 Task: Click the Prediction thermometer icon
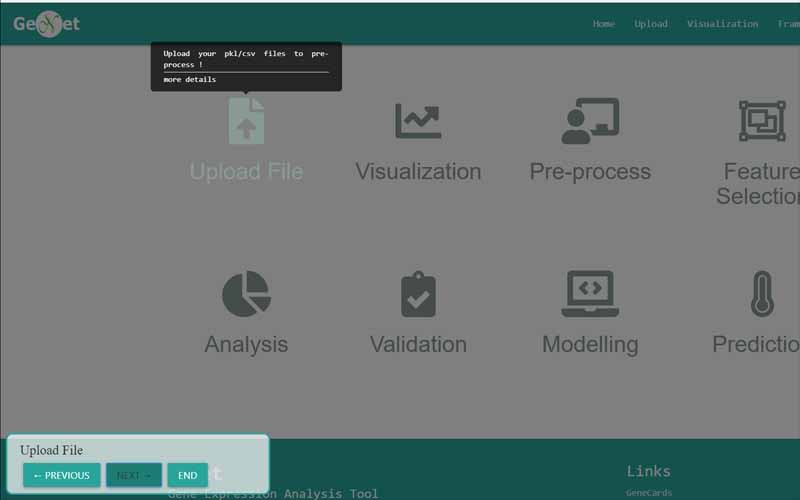pyautogui.click(x=762, y=293)
